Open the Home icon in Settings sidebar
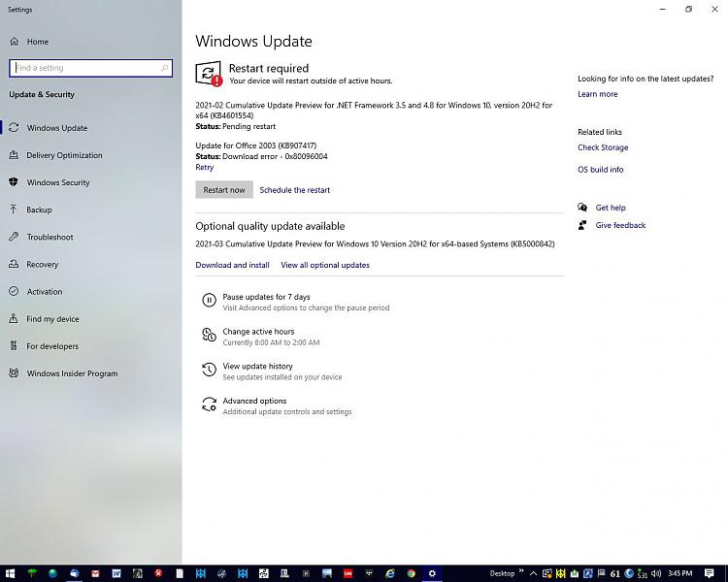This screenshot has height=582, width=728. point(15,42)
